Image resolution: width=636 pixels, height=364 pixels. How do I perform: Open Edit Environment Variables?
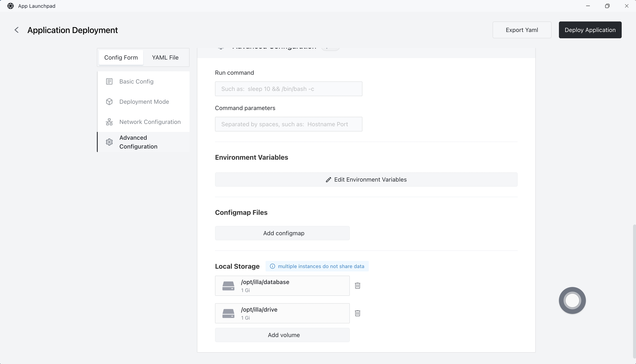pos(366,179)
